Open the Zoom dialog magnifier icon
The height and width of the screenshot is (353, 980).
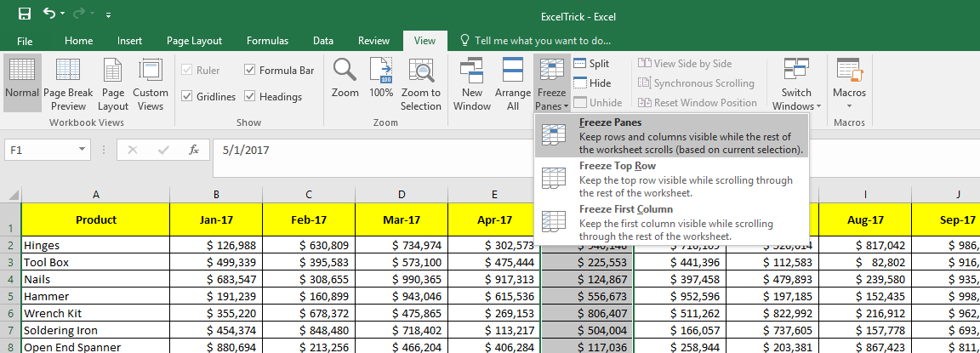pos(345,79)
